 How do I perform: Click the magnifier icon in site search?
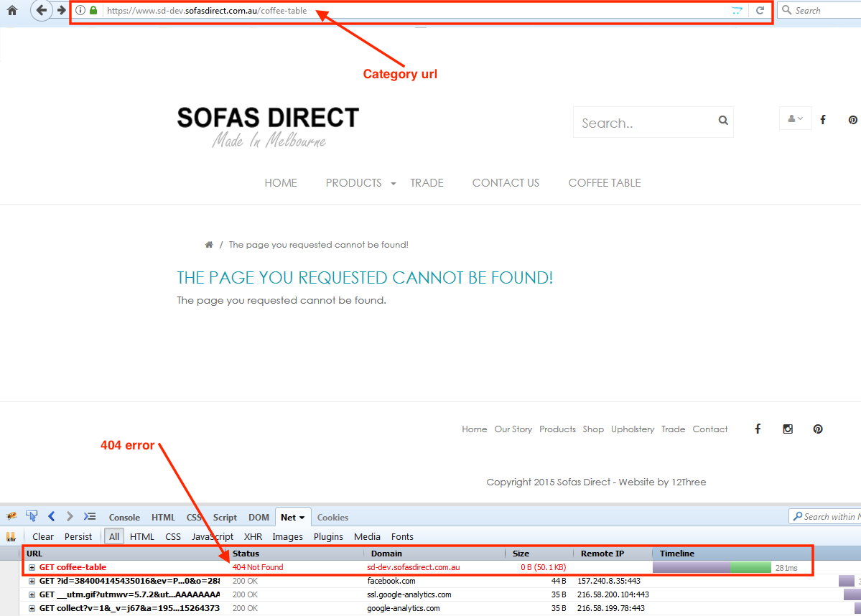pyautogui.click(x=723, y=120)
